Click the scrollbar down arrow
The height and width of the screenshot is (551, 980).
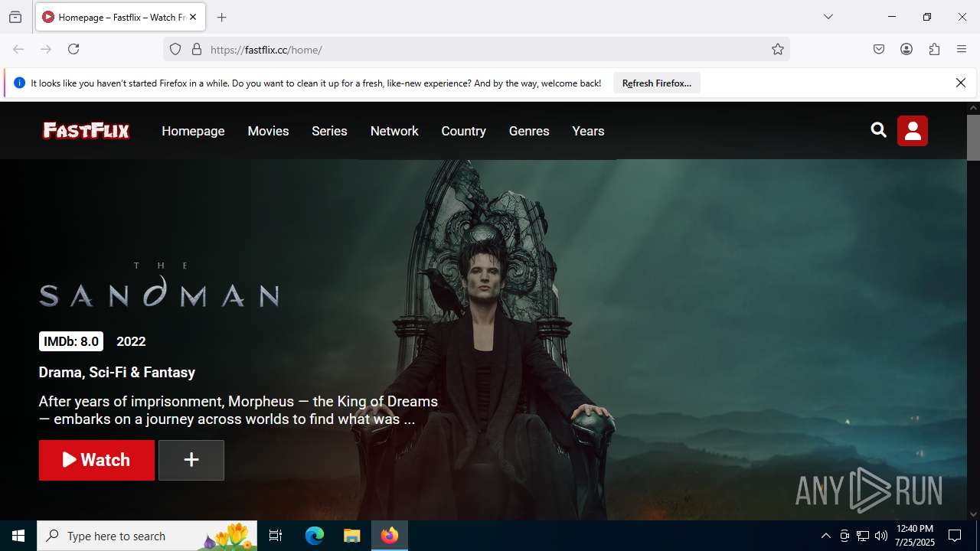973,514
